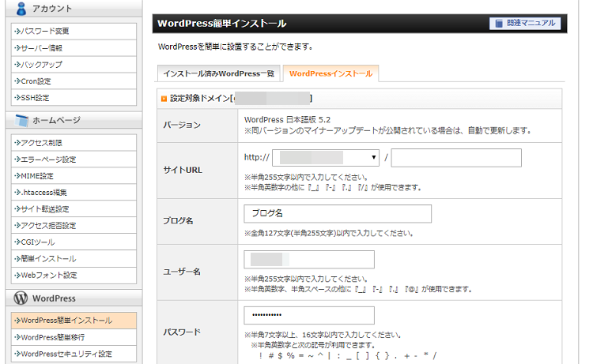
Task: Select WordPress簡単インストール in sidebar
Action: (74, 321)
